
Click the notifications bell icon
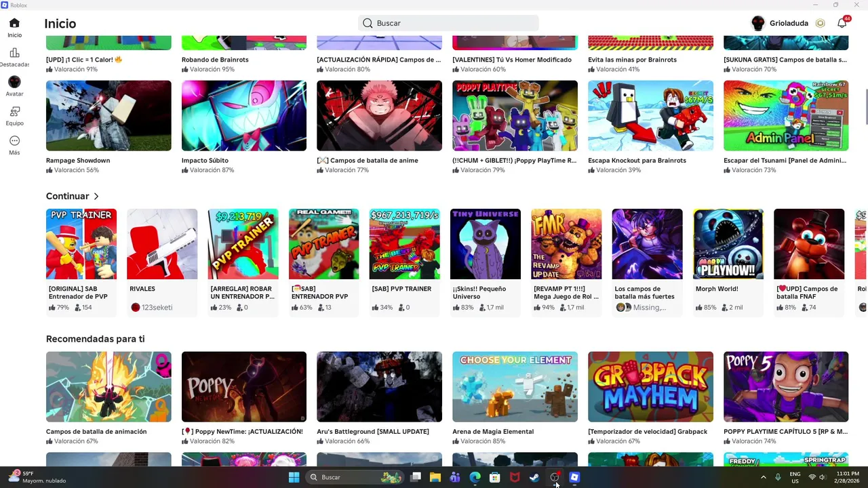coord(842,23)
